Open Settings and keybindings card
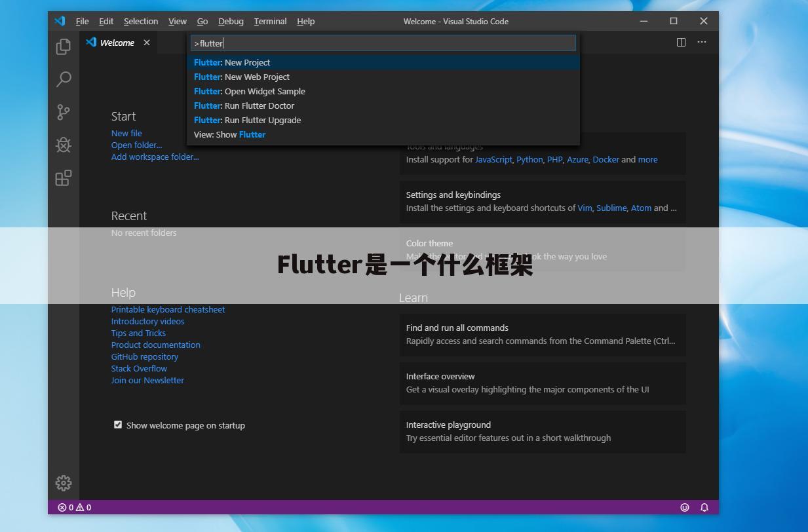This screenshot has height=532, width=808. coord(543,201)
